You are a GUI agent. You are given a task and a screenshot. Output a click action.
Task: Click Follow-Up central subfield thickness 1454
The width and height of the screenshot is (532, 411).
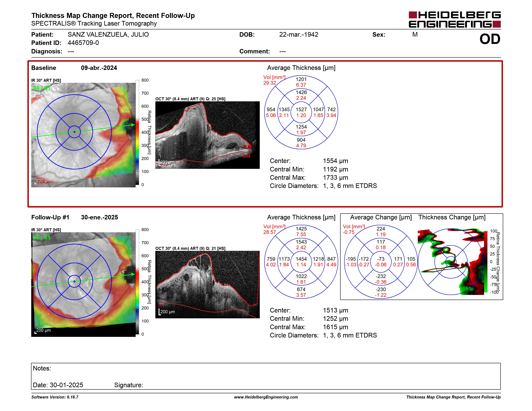point(301,259)
